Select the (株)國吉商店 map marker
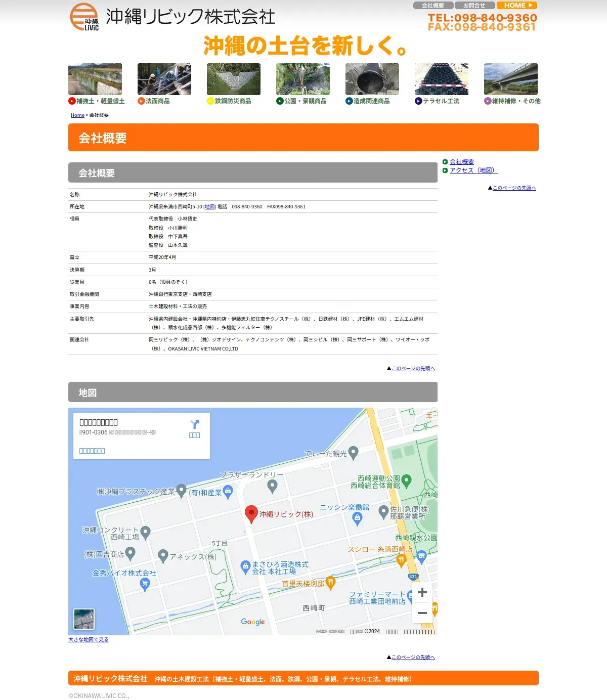The width and height of the screenshot is (607, 700). 131,553
